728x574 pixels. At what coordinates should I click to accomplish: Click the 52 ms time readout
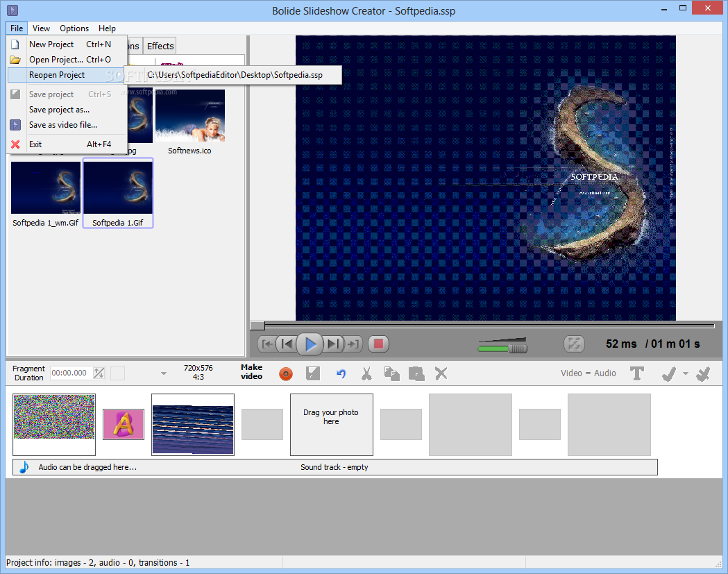point(621,344)
